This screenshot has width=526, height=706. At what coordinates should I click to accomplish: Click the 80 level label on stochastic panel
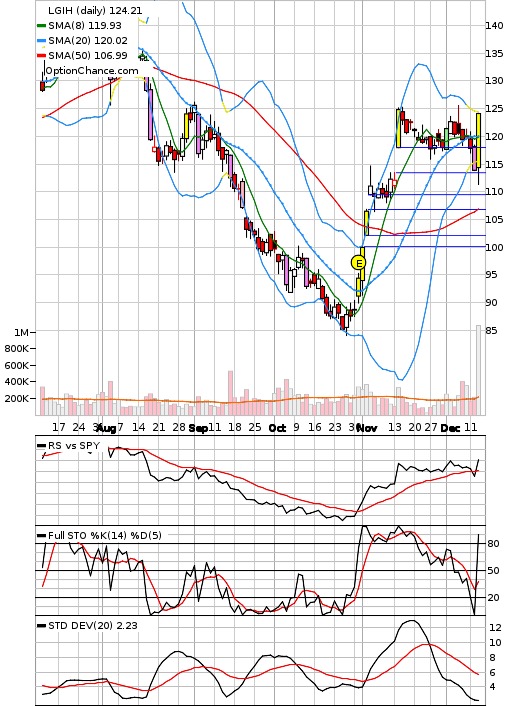[x=493, y=543]
